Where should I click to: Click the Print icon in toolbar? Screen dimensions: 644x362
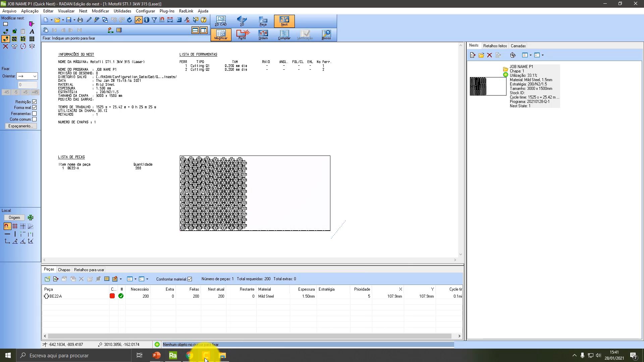point(80,20)
